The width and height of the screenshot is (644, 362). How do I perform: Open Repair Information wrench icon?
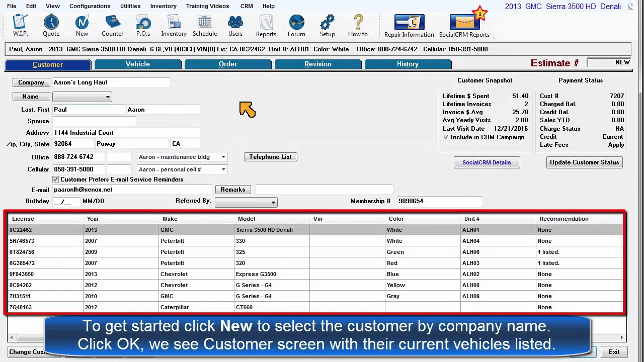tap(409, 26)
